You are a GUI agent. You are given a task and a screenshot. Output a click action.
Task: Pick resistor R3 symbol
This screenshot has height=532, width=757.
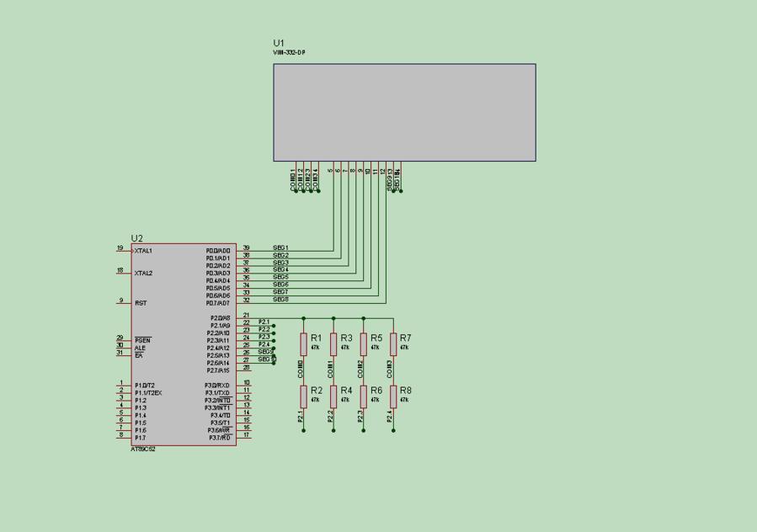[x=333, y=343]
